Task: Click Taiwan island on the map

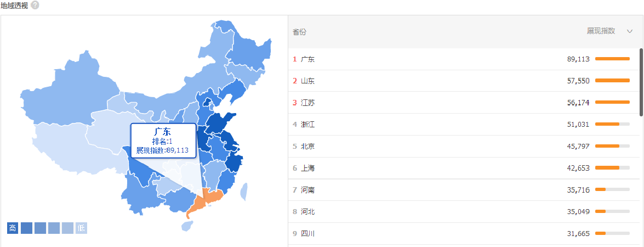Action: [244, 191]
